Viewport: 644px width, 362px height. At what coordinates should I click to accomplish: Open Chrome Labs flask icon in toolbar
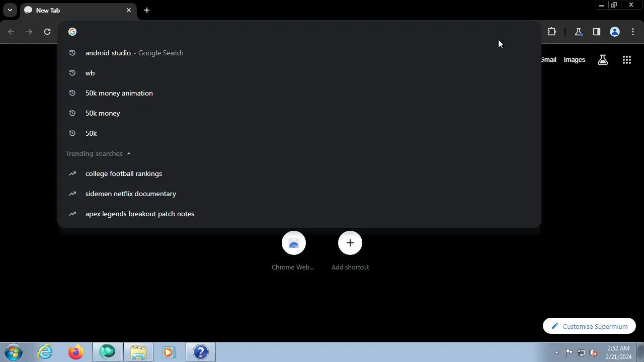point(579,32)
